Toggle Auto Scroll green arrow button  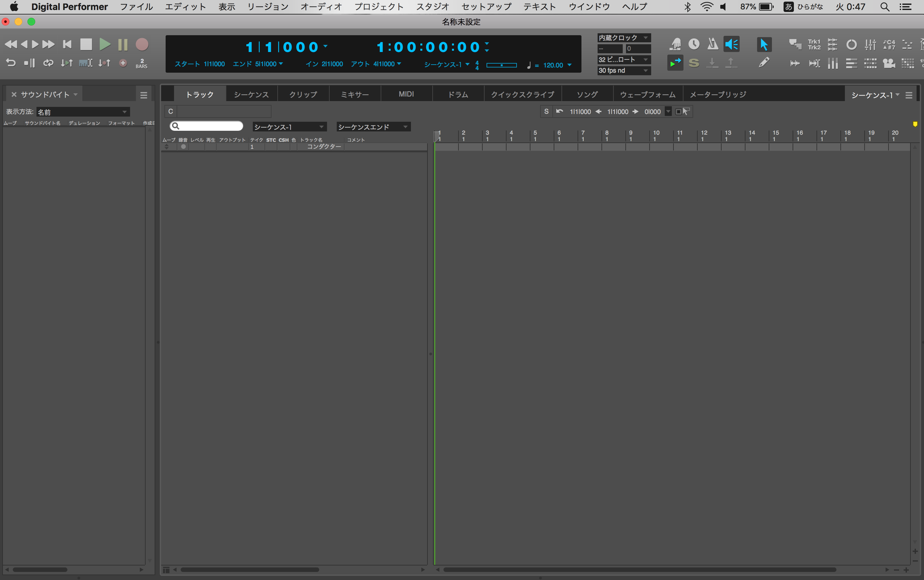point(675,63)
